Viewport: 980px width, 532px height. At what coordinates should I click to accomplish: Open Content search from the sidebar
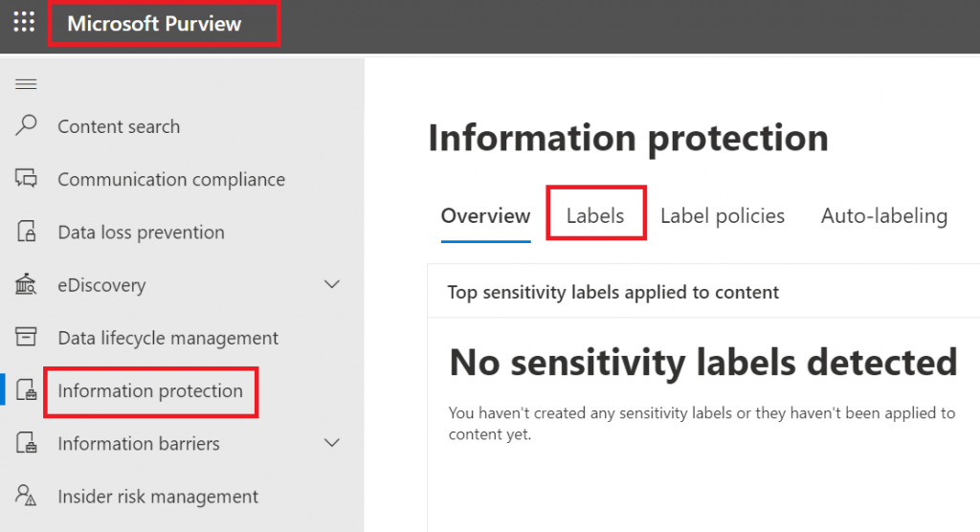tap(119, 126)
